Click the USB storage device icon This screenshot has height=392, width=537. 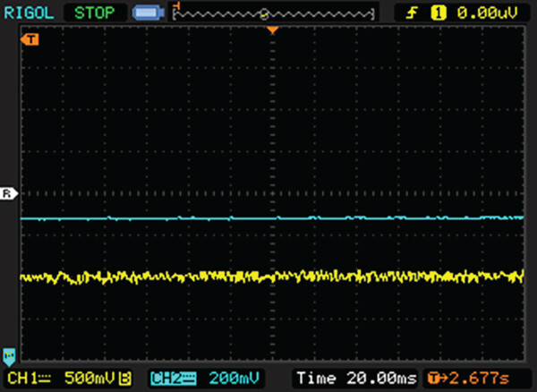[x=149, y=13]
